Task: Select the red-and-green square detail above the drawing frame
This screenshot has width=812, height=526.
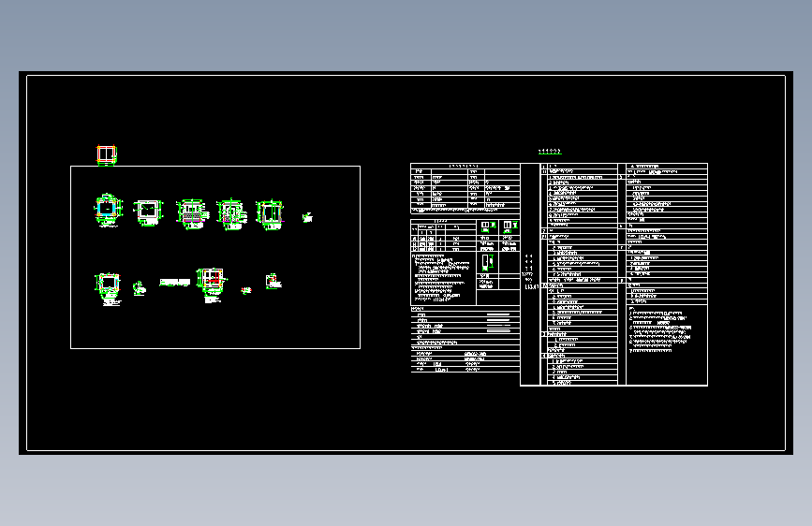Action: (107, 155)
